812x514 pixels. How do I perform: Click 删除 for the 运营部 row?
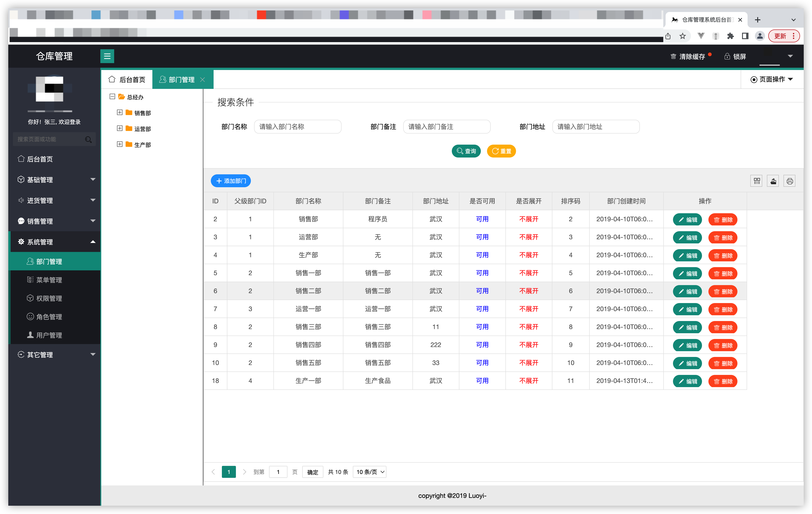click(x=723, y=238)
